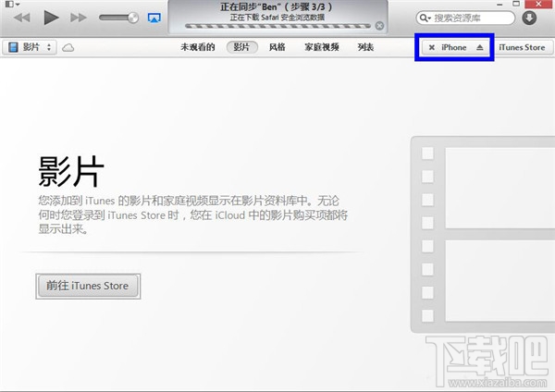Viewport: 555px width, 392px height.
Task: Click the 影片 heading text
Action: [71, 172]
